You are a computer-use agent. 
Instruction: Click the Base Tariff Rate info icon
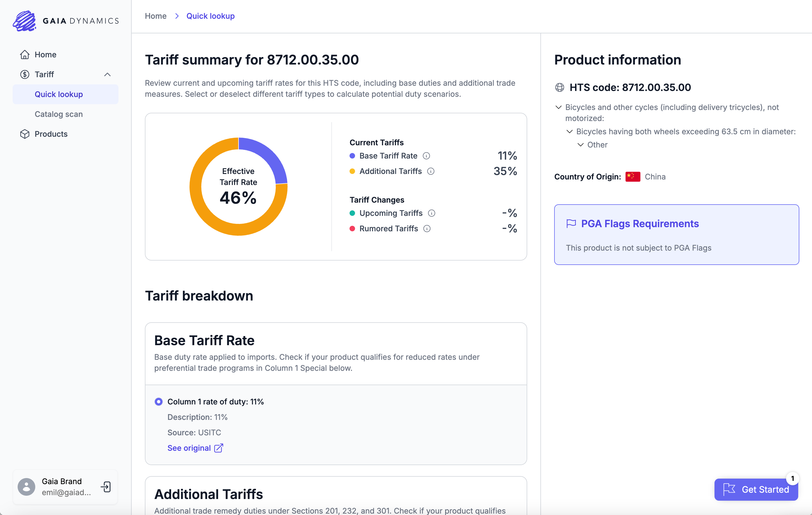(x=426, y=155)
